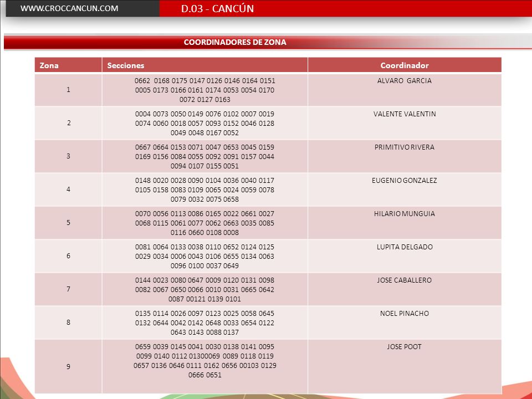Select coordinator JOSE POOT
Viewport: 532px width, 399px height.
point(405,347)
